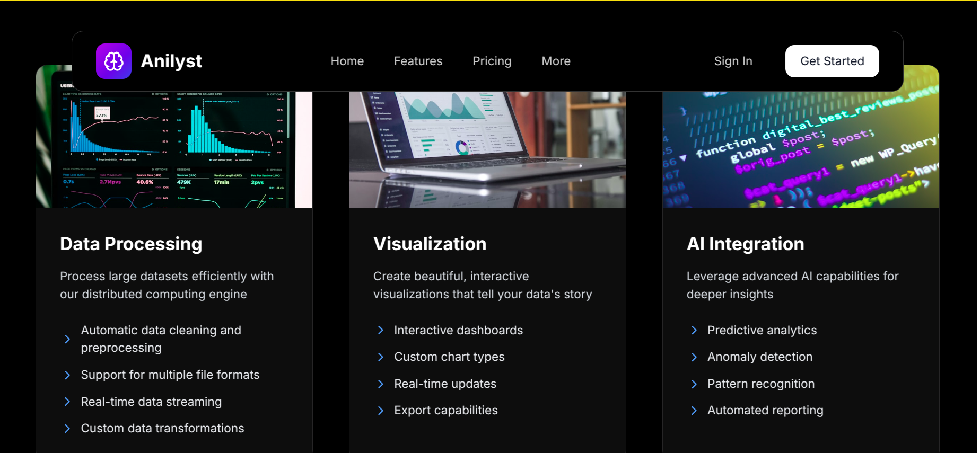The image size is (980, 453).
Task: Select 'Real-time updates' text
Action: point(445,384)
